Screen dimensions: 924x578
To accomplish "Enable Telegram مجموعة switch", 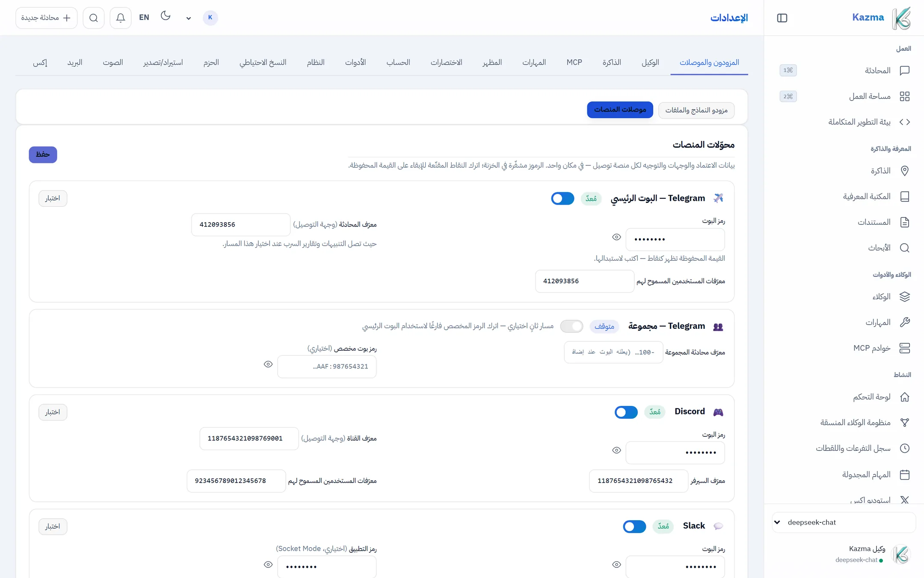I will click(572, 326).
